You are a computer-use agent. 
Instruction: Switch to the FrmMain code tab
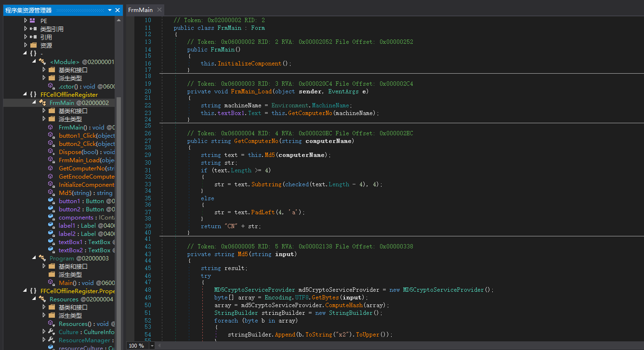tap(140, 10)
